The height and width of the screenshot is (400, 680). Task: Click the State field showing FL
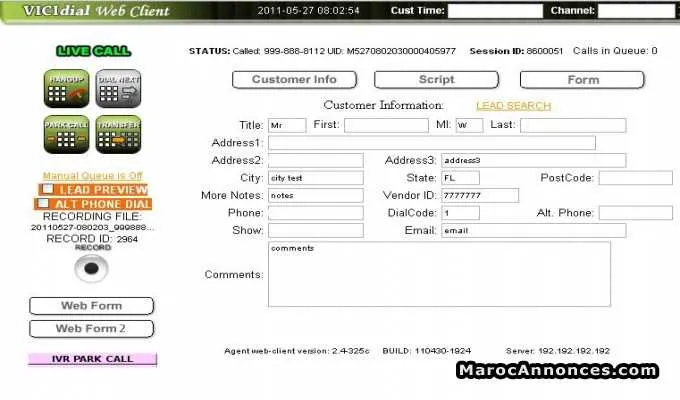click(x=460, y=178)
